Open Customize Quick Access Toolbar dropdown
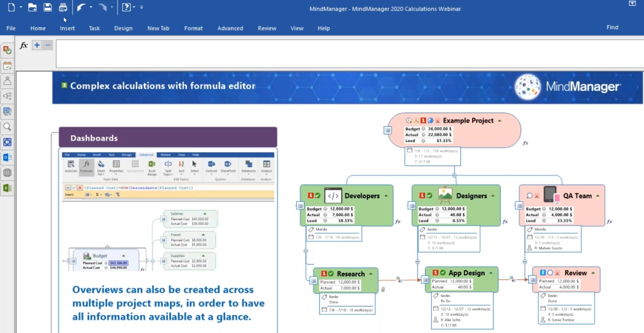644x333 pixels. pos(141,7)
